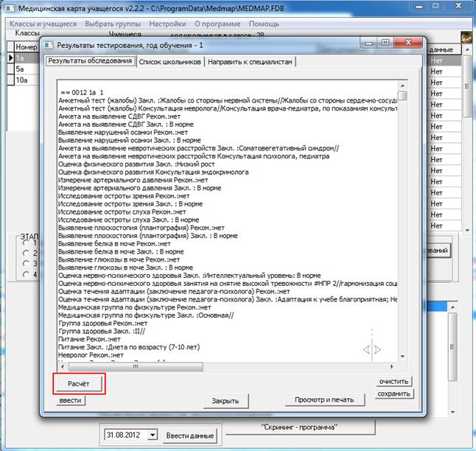Select the fourth ЭТАП radio button

pos(26,274)
